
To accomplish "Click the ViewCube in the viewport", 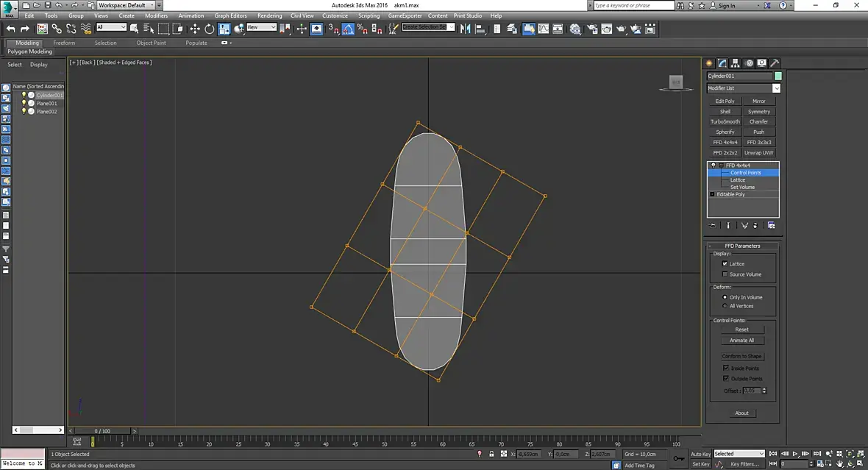I will pyautogui.click(x=675, y=82).
